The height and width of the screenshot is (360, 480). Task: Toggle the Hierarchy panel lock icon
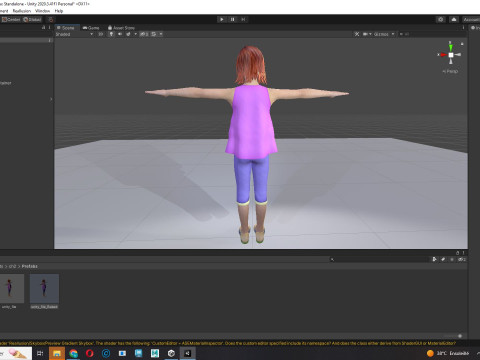[x=44, y=28]
